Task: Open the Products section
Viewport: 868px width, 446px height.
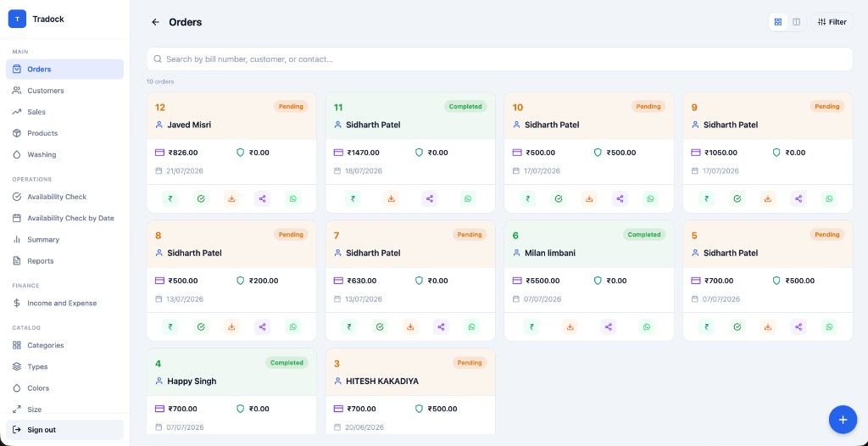Action: tap(64, 133)
